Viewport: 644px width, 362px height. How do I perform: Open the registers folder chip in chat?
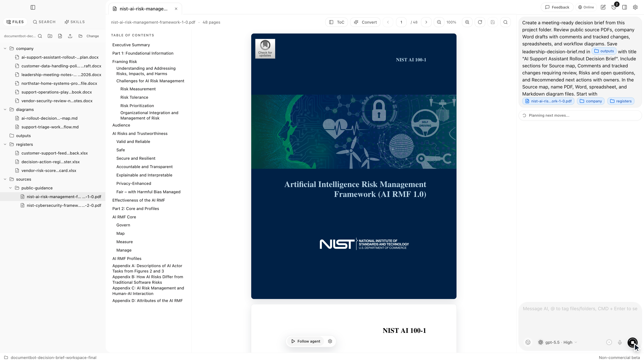coord(621,101)
